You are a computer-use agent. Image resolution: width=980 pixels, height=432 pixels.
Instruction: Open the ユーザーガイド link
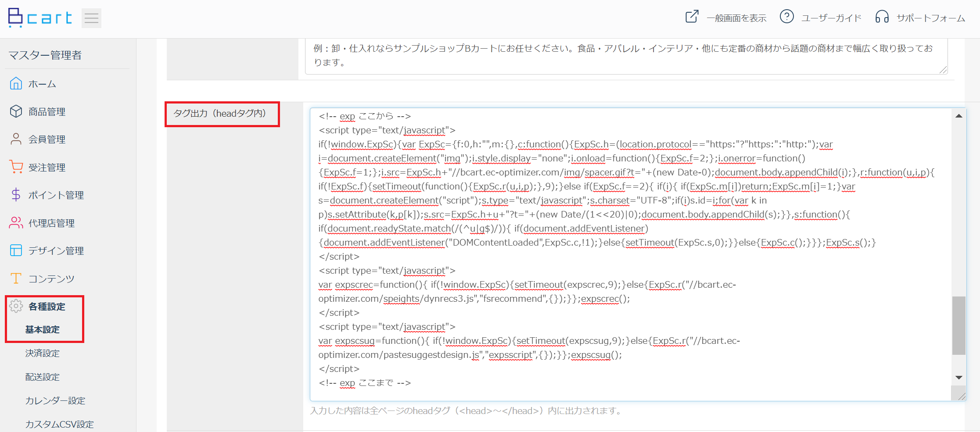tap(831, 18)
